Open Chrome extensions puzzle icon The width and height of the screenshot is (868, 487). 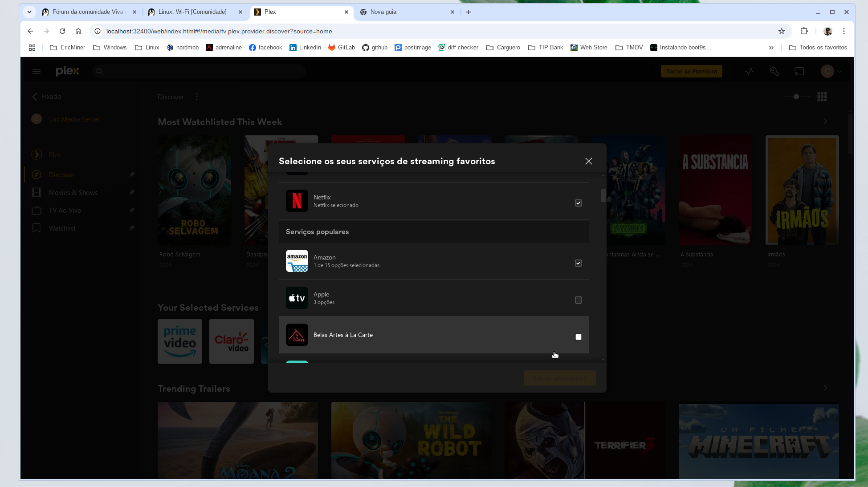(804, 31)
